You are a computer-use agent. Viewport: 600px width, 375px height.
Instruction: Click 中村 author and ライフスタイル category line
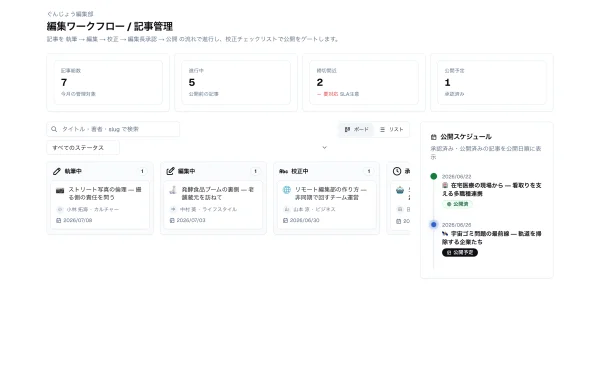(209, 209)
